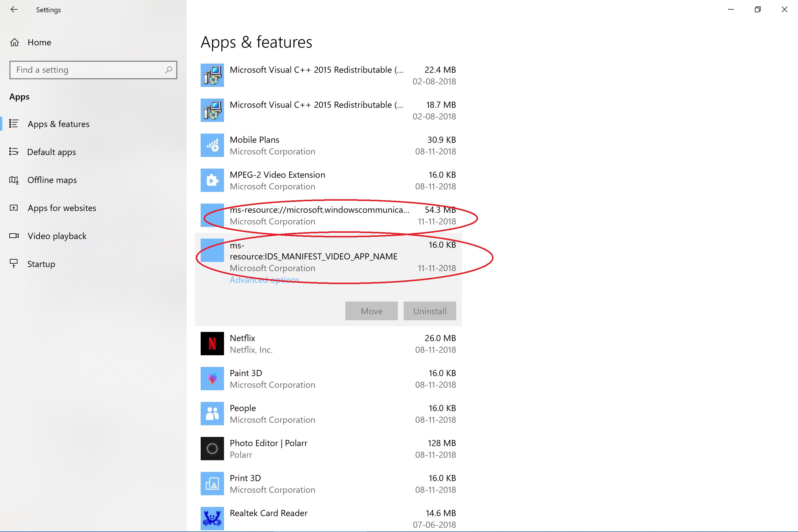Select the 22.4 MB Visual C++ 2015 entry
This screenshot has width=798, height=532.
pos(328,75)
